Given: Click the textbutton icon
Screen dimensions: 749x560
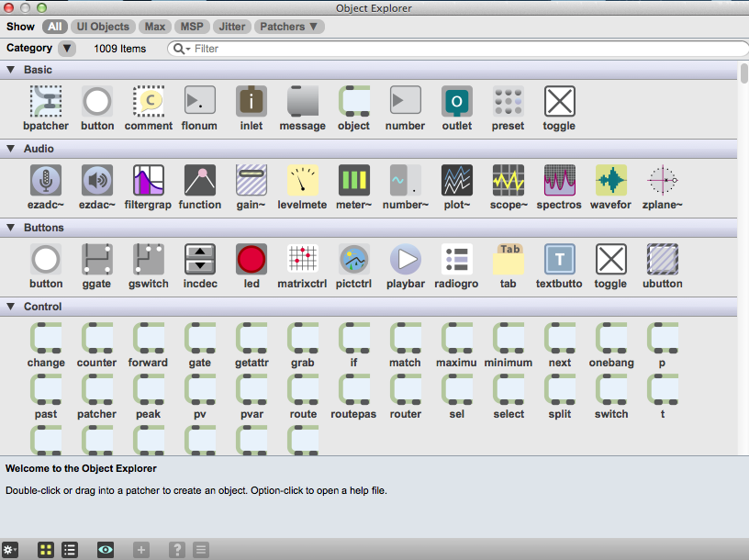Looking at the screenshot, I should (559, 259).
